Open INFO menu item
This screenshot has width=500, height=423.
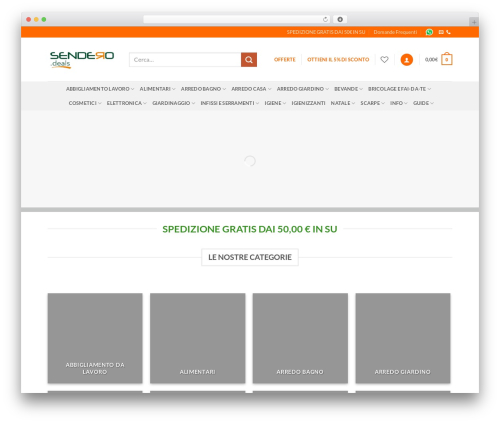399,103
